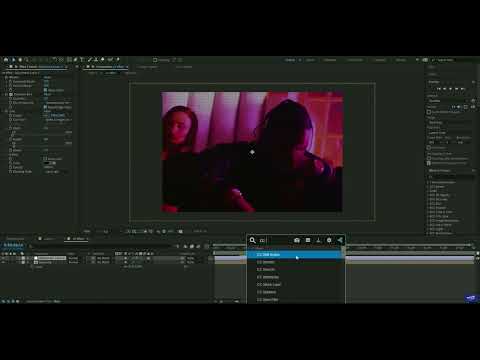Choose CC Block Load in FX Console list
The width and height of the screenshot is (480, 360).
[296, 285]
